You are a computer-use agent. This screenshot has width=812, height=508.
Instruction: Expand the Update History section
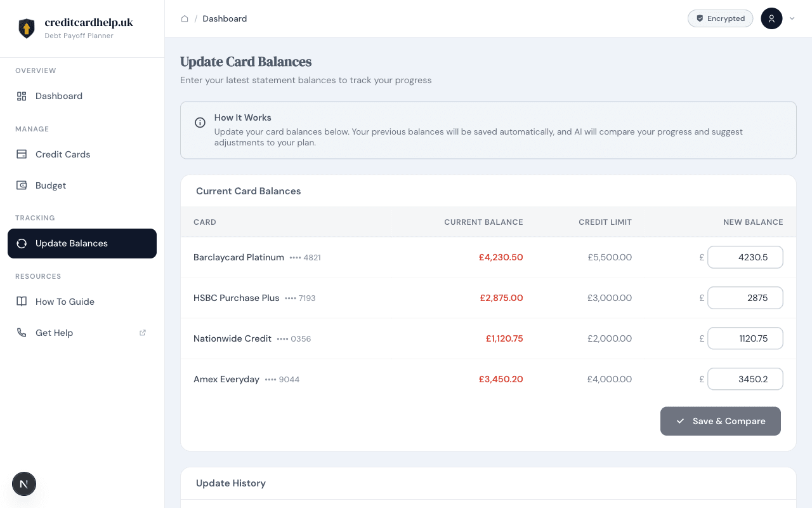[x=231, y=483]
